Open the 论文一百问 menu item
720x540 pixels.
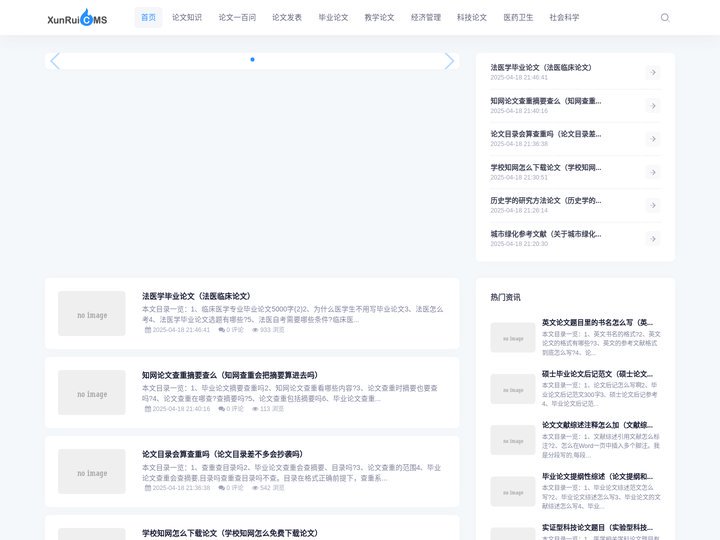[237, 17]
